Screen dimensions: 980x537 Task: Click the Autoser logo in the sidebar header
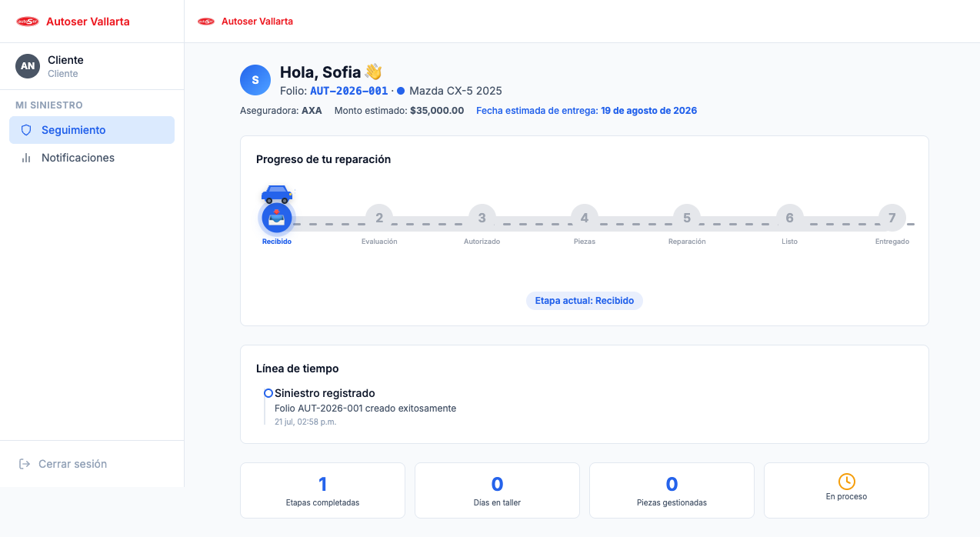click(x=28, y=22)
